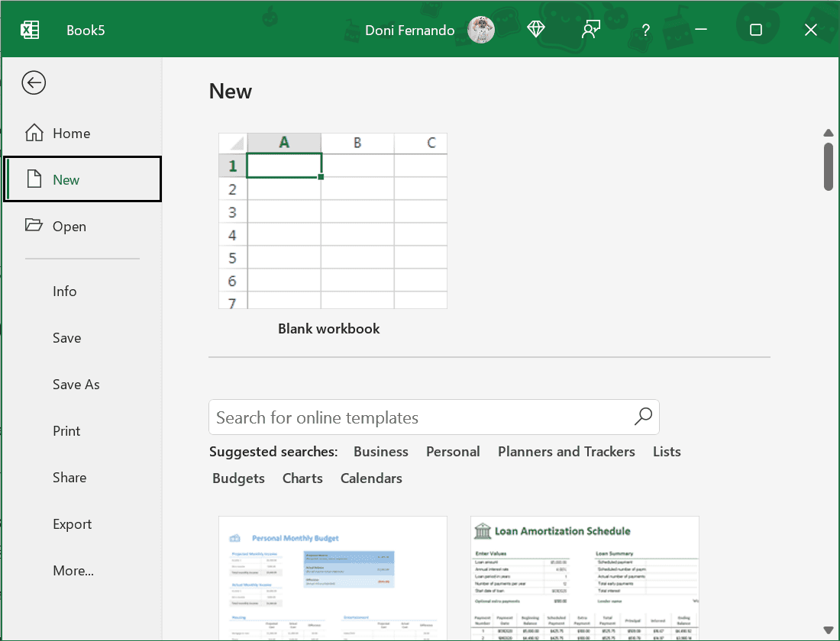Viewport: 840px width, 641px height.
Task: Open the Export section
Action: point(72,523)
